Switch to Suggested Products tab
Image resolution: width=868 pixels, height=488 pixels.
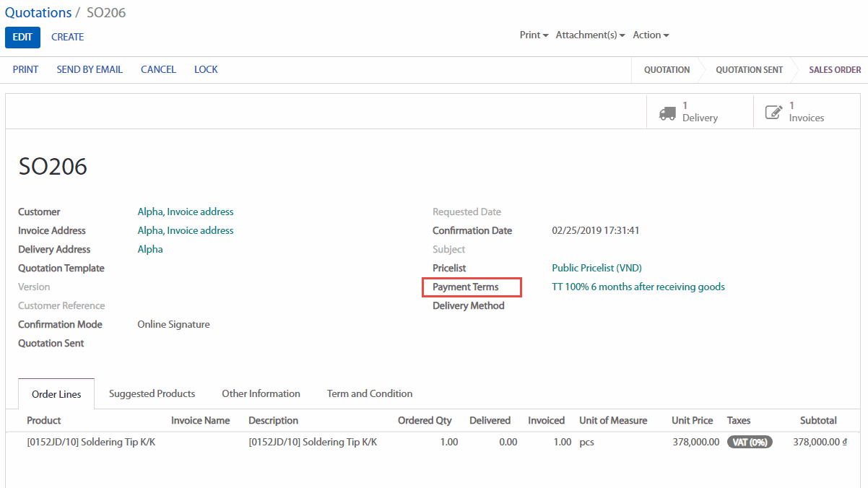[x=152, y=393]
